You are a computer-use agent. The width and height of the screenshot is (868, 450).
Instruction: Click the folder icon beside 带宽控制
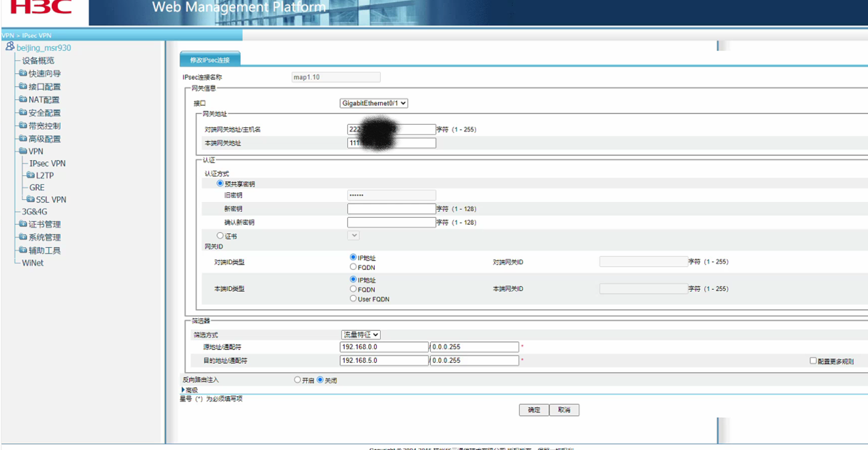pos(22,125)
